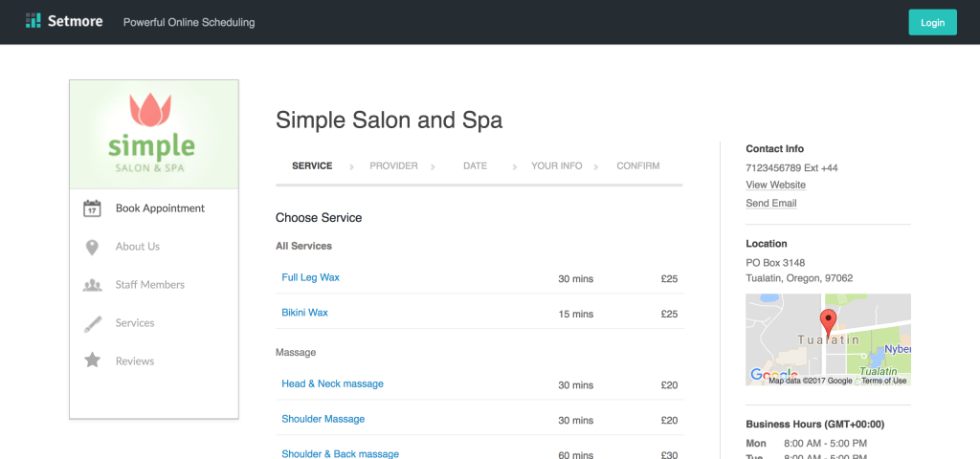Image resolution: width=980 pixels, height=459 pixels.
Task: Click the Powerful Online Scheduling tagline
Action: click(189, 23)
